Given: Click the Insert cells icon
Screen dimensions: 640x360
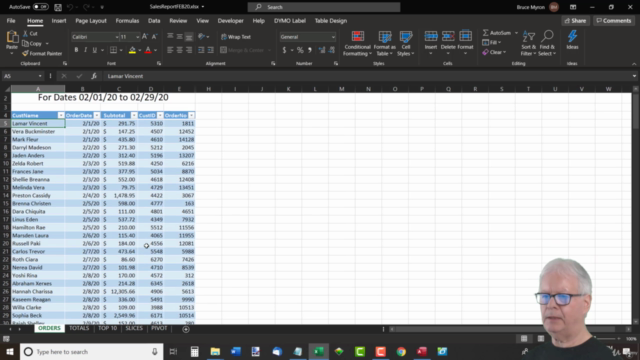Looking at the screenshot, I should pyautogui.click(x=431, y=37).
